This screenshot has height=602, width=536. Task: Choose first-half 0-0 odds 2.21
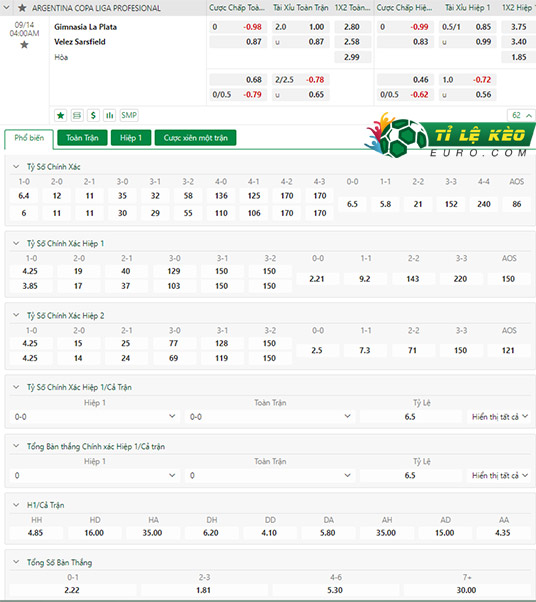pyautogui.click(x=317, y=279)
